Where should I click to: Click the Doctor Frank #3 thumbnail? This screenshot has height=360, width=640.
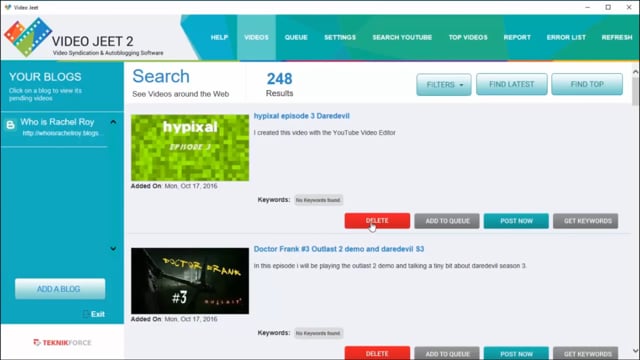point(190,281)
